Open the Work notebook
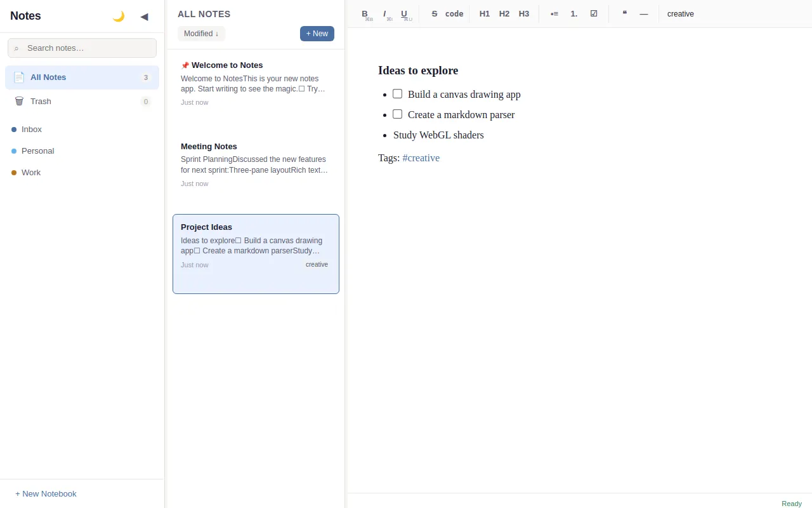The image size is (812, 508). click(82, 173)
